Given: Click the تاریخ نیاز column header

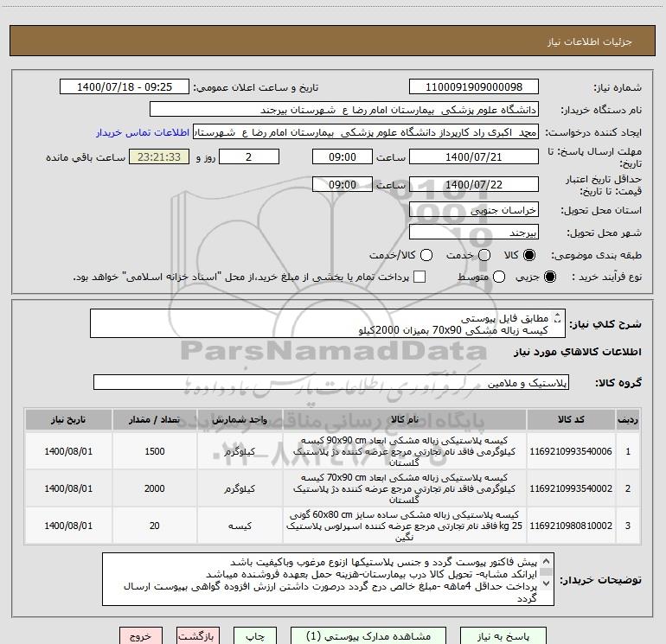Looking at the screenshot, I should (x=68, y=419).
